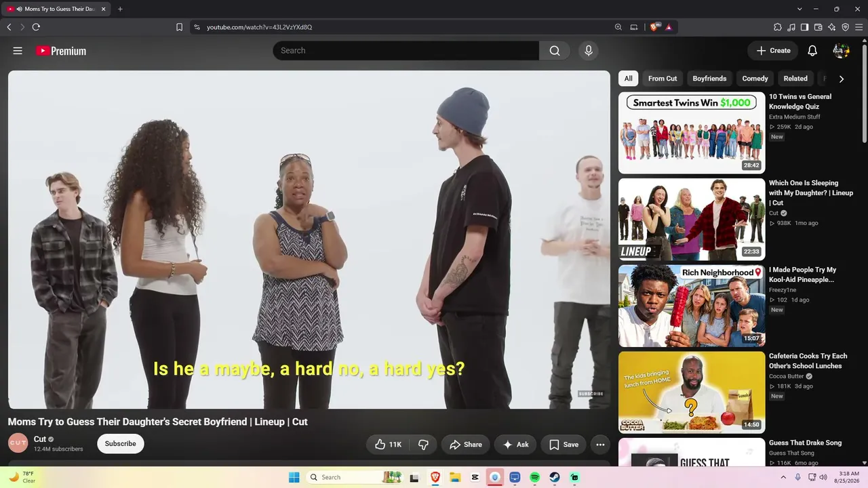Viewport: 868px width, 488px height.
Task: Toggle the browser sidebar panel icon
Action: click(x=805, y=27)
